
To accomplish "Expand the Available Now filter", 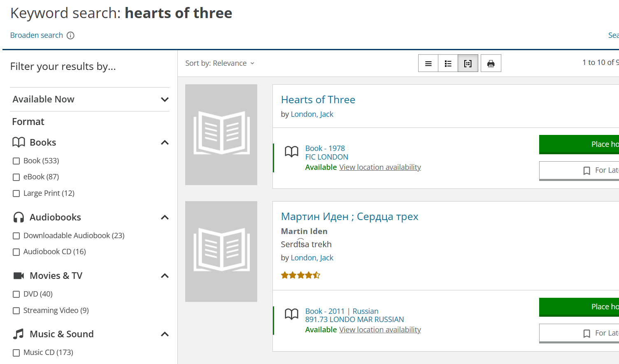I will pos(165,100).
